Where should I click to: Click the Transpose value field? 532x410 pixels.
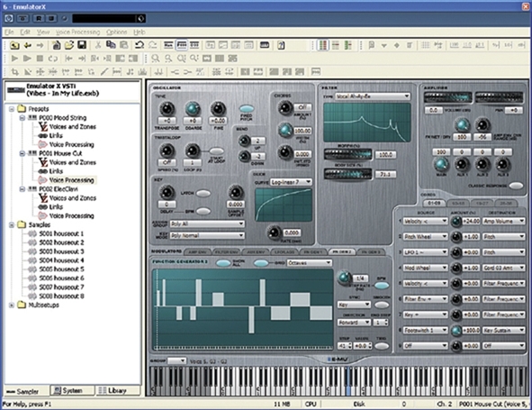167,121
